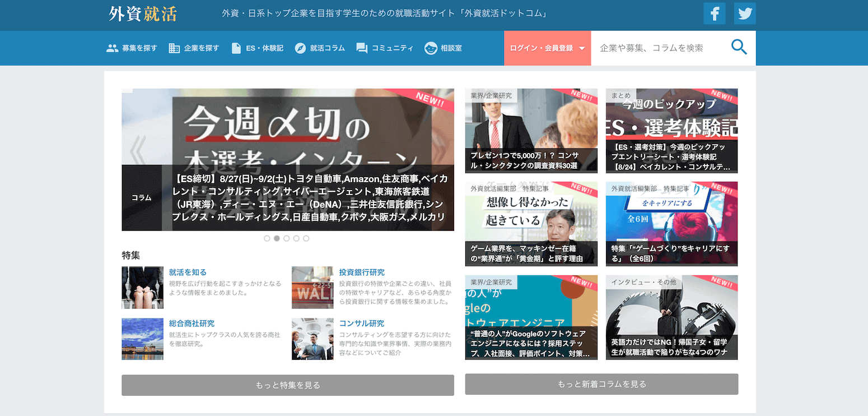
Task: Open the 特集「“ゲームづくり”をキャリアにする」 card
Action: 672,224
